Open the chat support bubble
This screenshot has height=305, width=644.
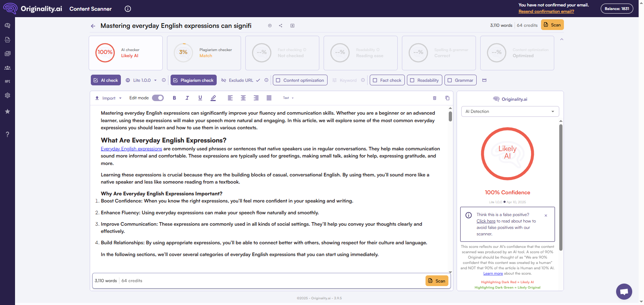pyautogui.click(x=624, y=291)
